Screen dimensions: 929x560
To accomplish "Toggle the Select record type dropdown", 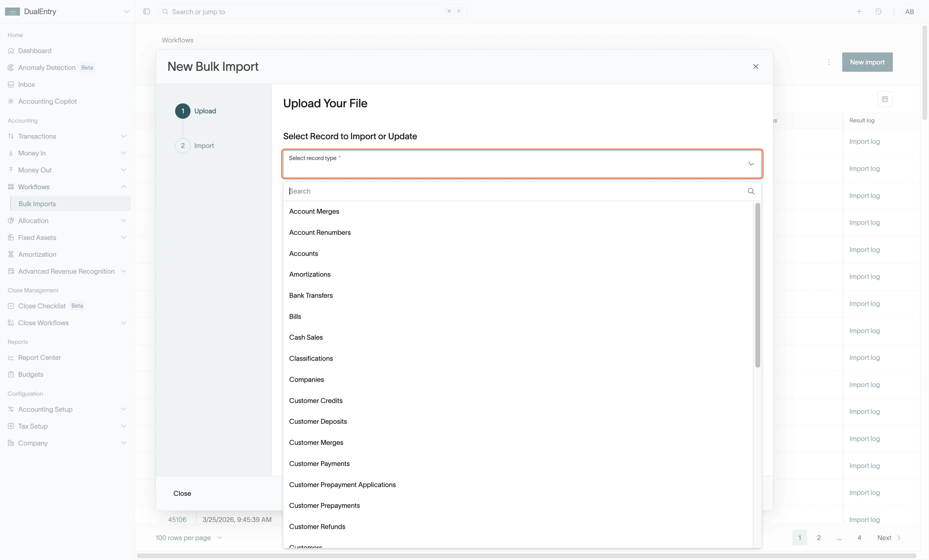I will [522, 164].
